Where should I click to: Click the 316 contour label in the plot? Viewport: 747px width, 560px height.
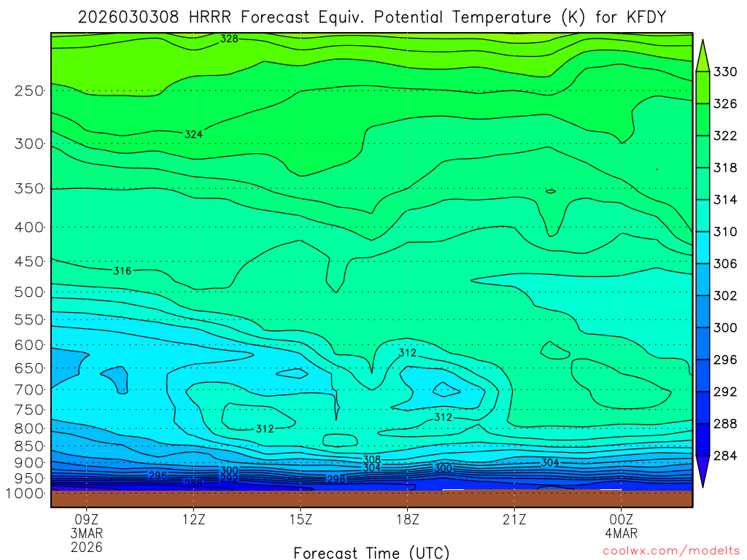122,271
